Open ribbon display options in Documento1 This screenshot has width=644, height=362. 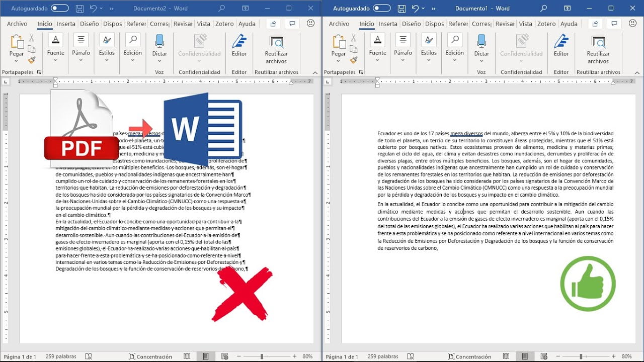tap(569, 9)
